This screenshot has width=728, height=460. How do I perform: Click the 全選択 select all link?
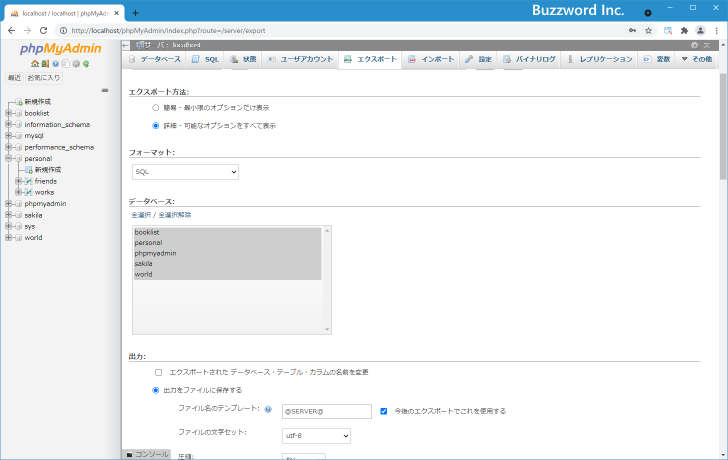(141, 215)
